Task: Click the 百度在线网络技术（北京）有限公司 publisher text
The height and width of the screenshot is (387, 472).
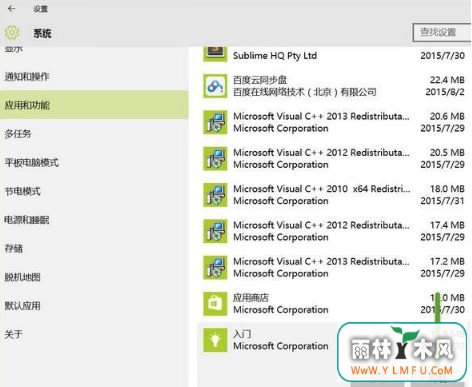Action: pos(305,92)
